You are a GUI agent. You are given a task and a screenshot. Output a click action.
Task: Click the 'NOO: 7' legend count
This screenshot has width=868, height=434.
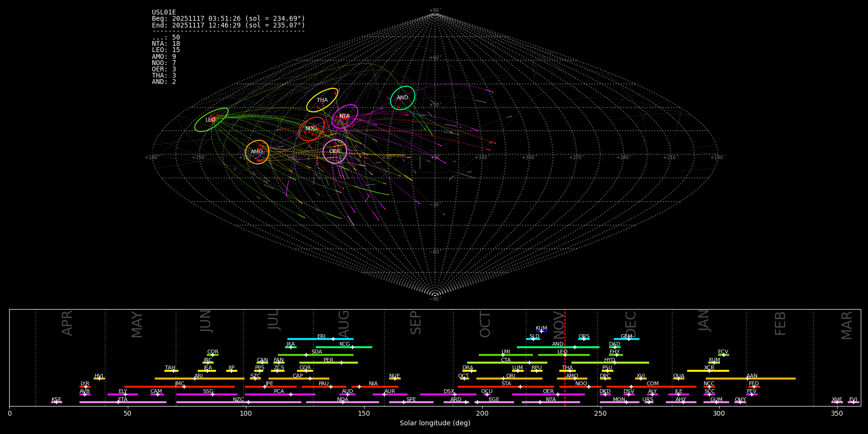pos(164,63)
